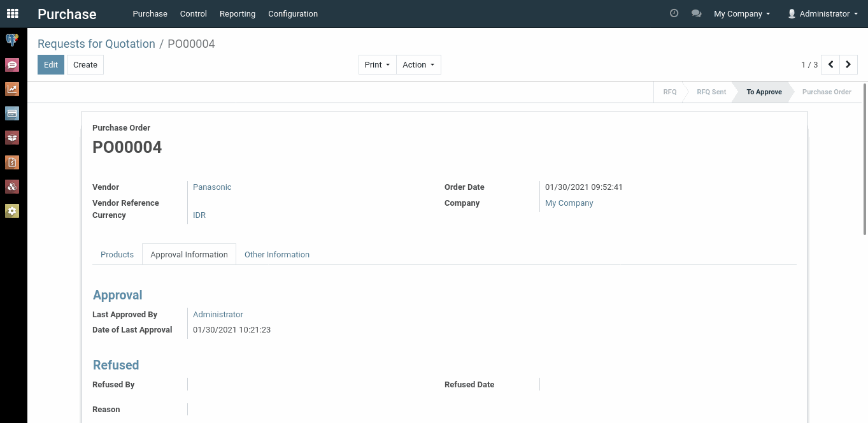Open the Reporting menu

(x=237, y=13)
